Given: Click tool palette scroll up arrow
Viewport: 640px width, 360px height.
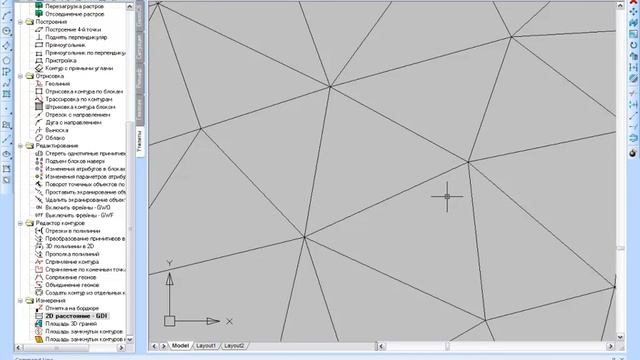Looking at the screenshot, I should [x=130, y=7].
